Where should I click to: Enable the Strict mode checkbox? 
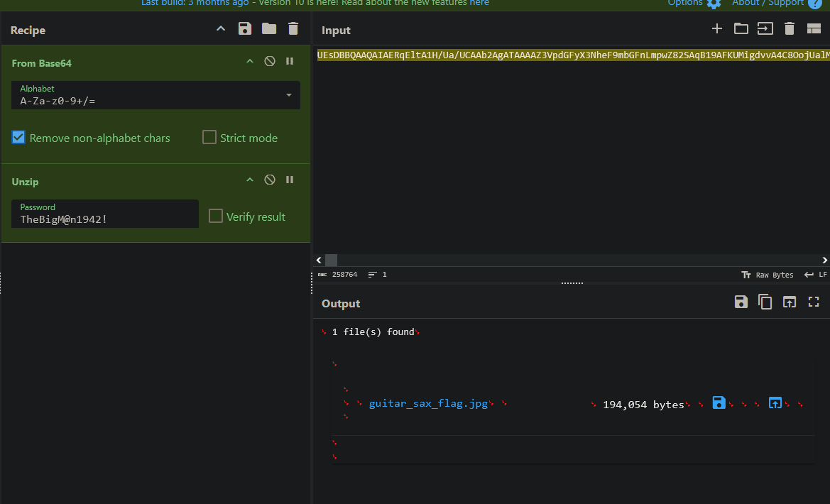tap(209, 138)
